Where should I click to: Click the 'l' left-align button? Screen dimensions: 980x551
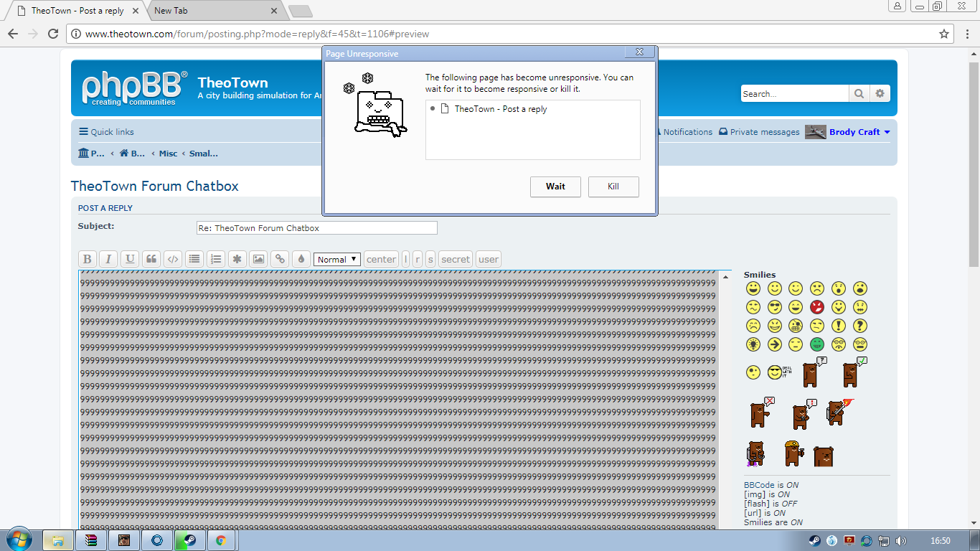(x=405, y=259)
